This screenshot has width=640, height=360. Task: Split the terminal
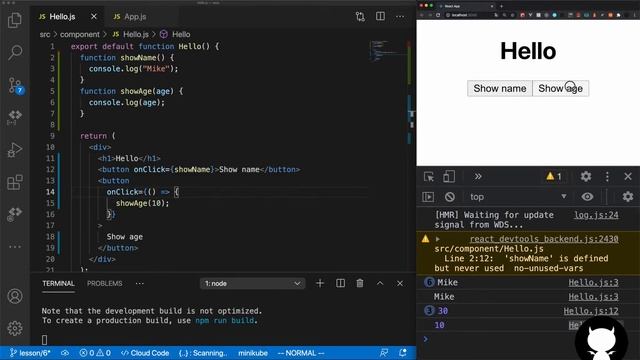pos(340,283)
